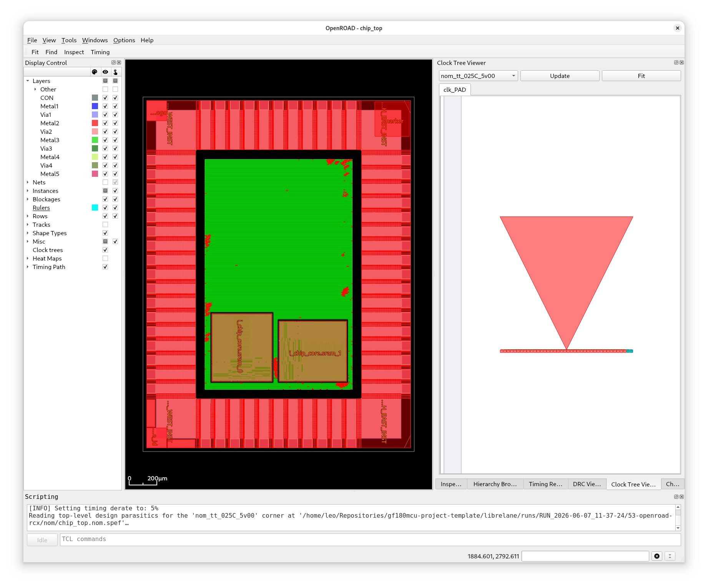Screen dimensions: 708x588
Task: Click Fit in Clock Tree Viewer
Action: tap(641, 76)
